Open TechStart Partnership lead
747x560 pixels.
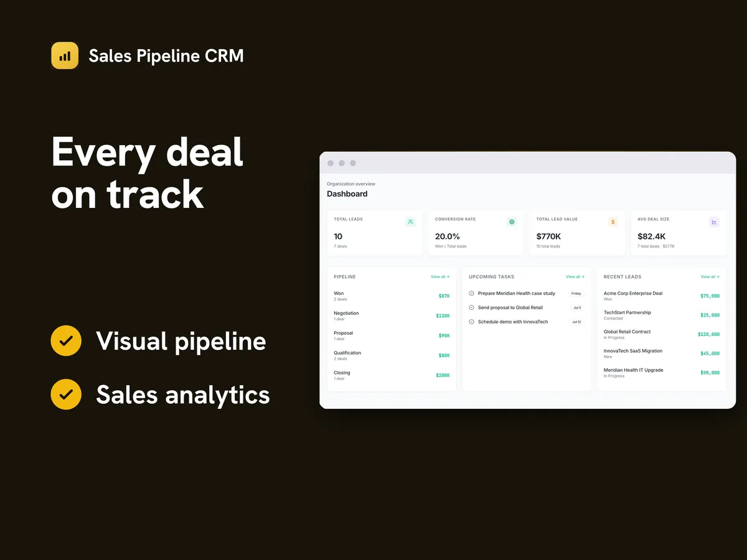pyautogui.click(x=662, y=315)
